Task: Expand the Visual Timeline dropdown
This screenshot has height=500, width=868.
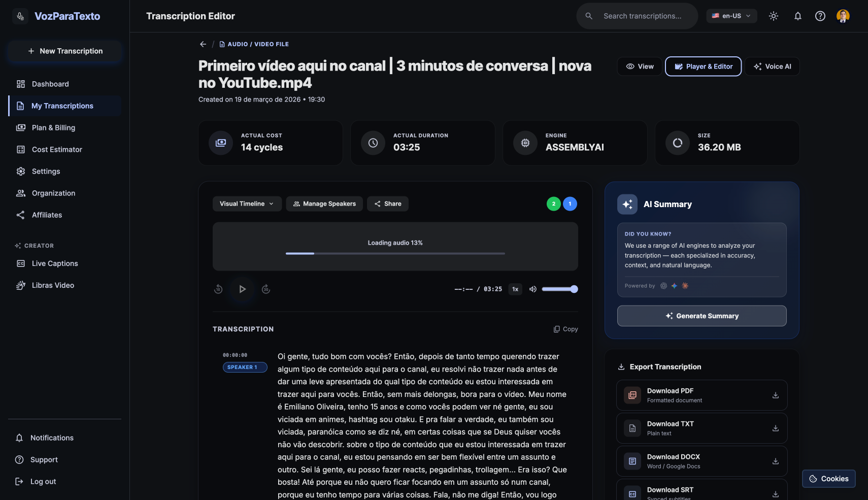Action: [x=247, y=204]
